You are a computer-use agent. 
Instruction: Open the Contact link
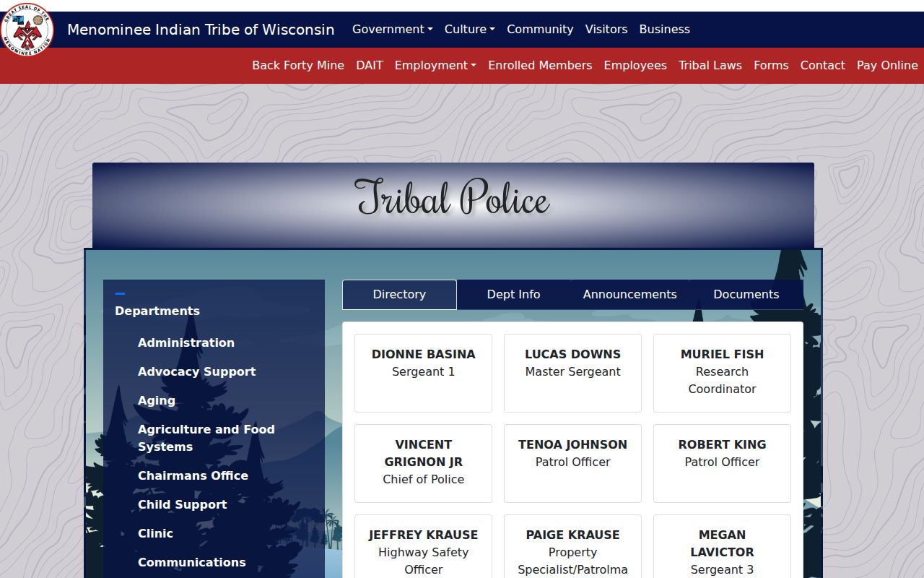[822, 65]
